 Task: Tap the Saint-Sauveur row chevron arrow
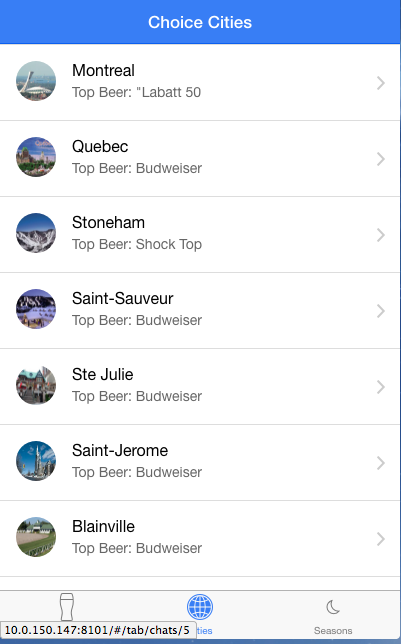pyautogui.click(x=381, y=311)
